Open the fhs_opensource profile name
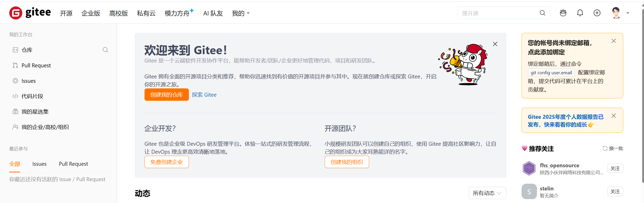Image resolution: width=644 pixels, height=203 pixels. pos(560,165)
